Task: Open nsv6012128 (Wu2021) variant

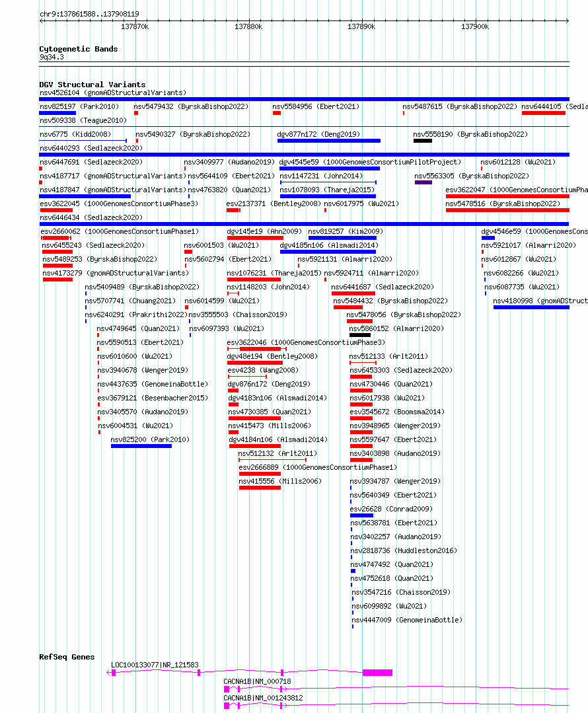Action: [518, 162]
